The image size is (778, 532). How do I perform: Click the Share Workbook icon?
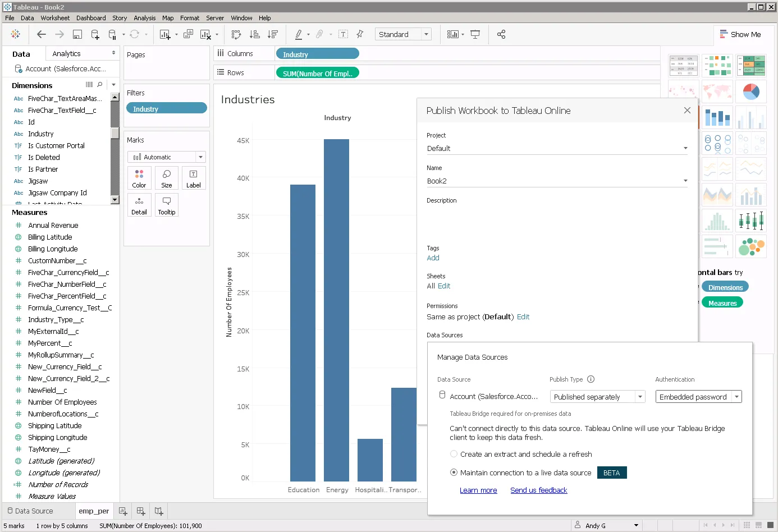[x=501, y=34]
